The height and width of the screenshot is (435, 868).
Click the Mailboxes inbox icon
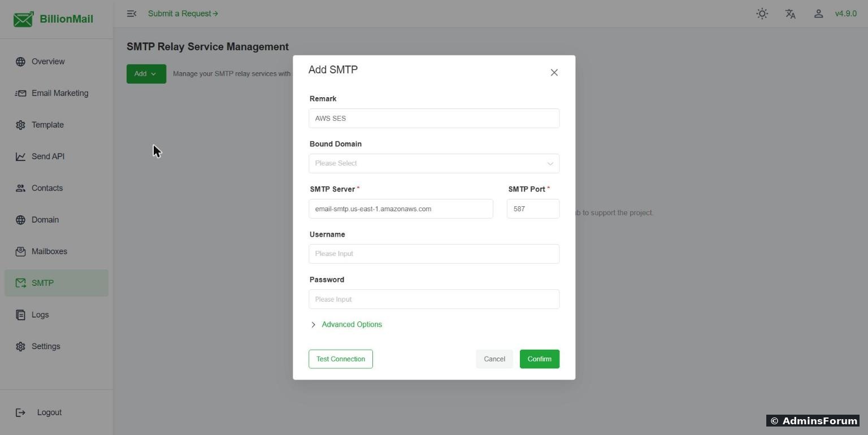pyautogui.click(x=20, y=251)
